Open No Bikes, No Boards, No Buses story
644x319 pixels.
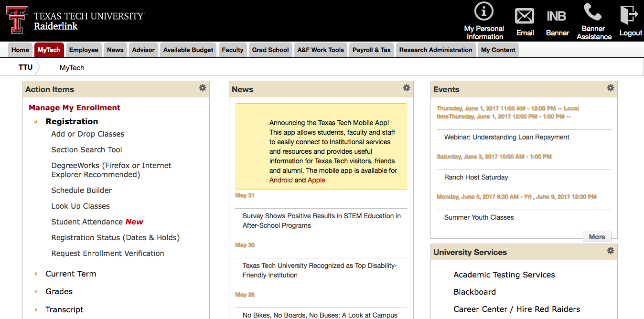click(320, 315)
